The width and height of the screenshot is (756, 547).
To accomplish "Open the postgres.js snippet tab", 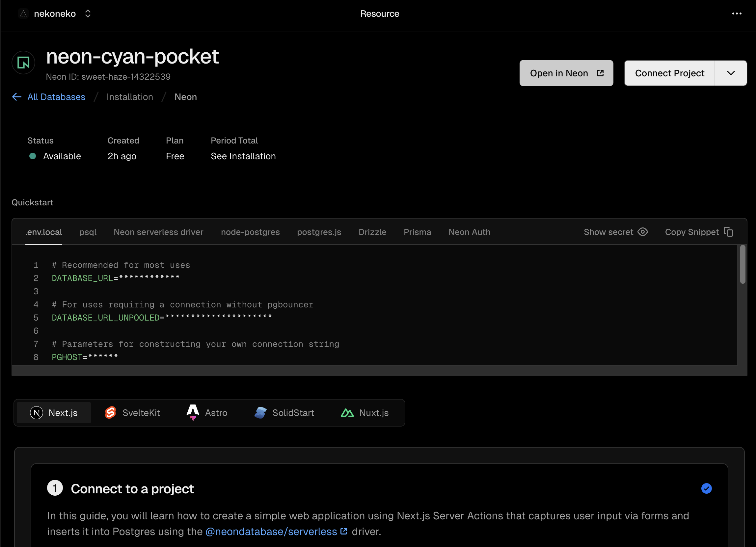I will coord(319,232).
